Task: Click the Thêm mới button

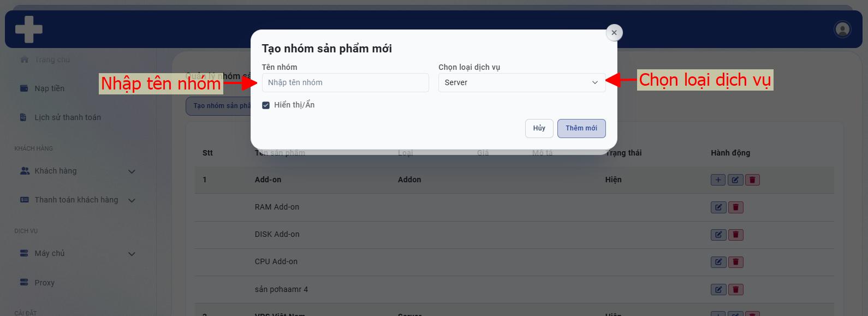Action: coord(581,128)
